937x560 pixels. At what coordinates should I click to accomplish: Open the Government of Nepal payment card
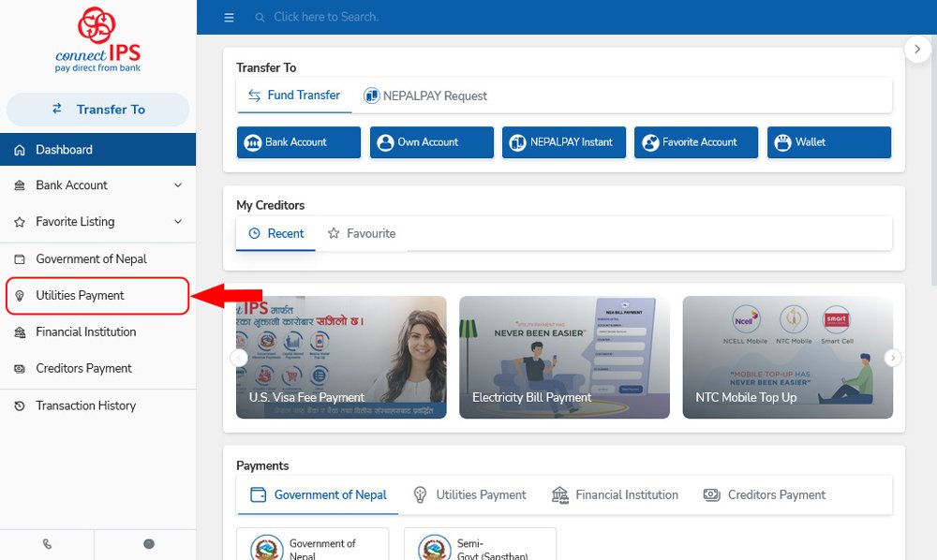click(x=313, y=544)
